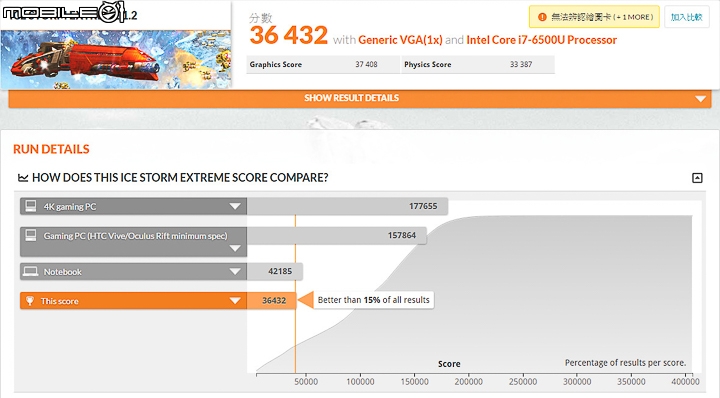Click the monitor icon for Gaming PC minimum spec

(x=31, y=235)
